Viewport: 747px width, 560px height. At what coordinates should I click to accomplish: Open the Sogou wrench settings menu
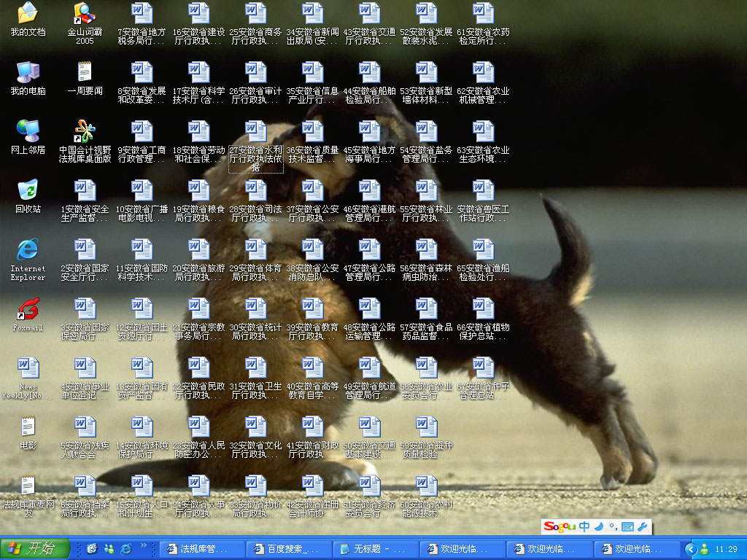pyautogui.click(x=642, y=526)
